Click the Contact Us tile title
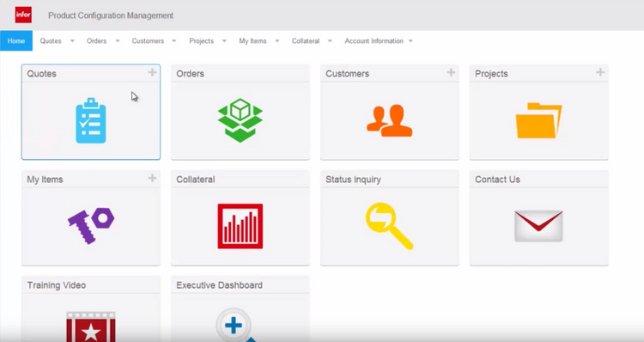Screen dimensions: 644x342 click(497, 180)
